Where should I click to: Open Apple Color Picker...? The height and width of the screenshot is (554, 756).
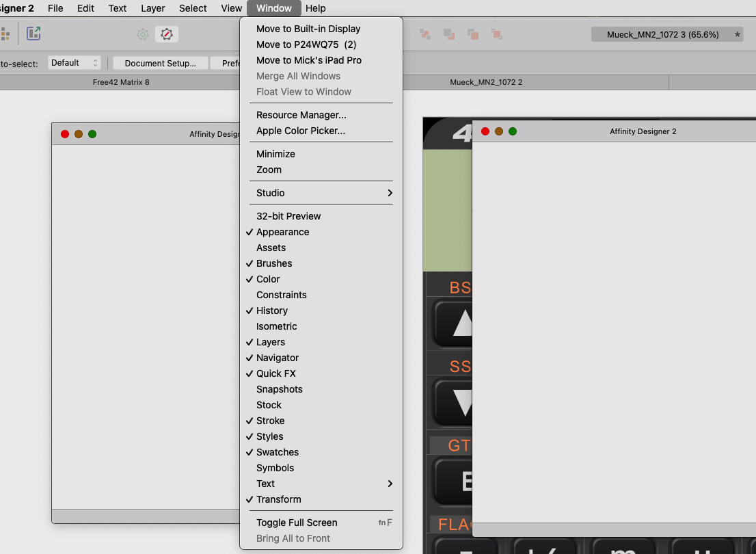[321, 131]
